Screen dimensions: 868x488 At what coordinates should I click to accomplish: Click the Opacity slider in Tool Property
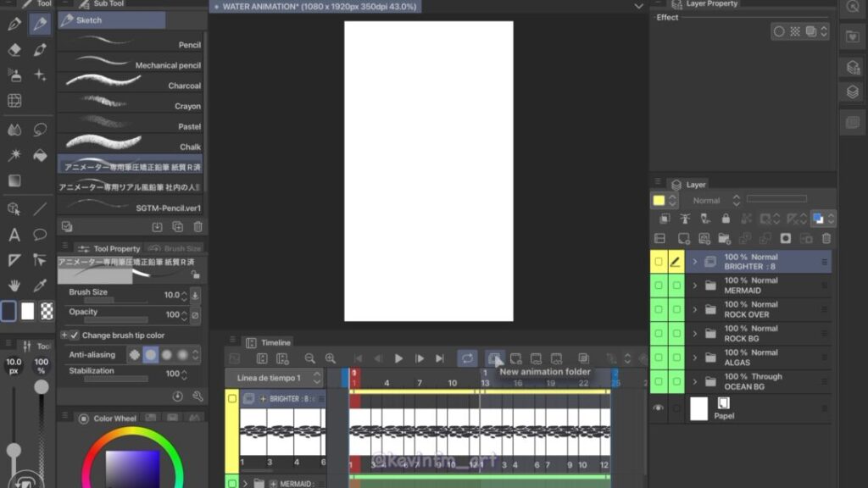click(115, 319)
